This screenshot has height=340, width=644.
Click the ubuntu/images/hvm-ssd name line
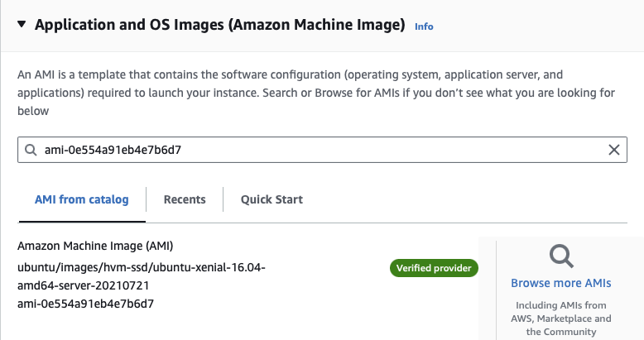tap(141, 267)
